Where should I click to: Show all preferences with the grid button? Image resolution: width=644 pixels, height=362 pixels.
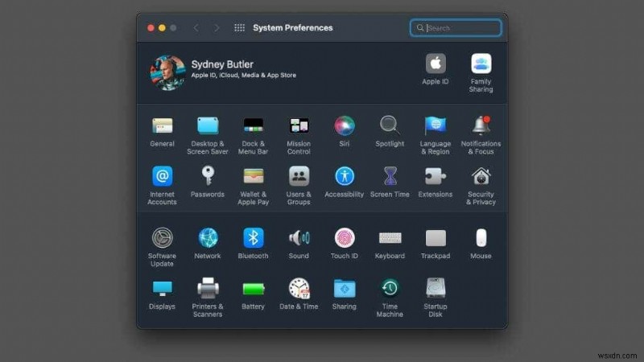239,28
